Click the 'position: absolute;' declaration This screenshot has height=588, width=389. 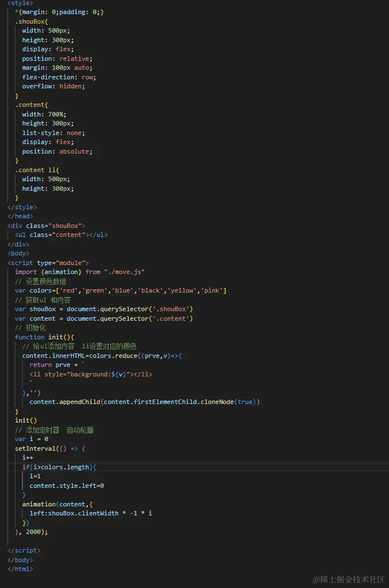tap(57, 151)
